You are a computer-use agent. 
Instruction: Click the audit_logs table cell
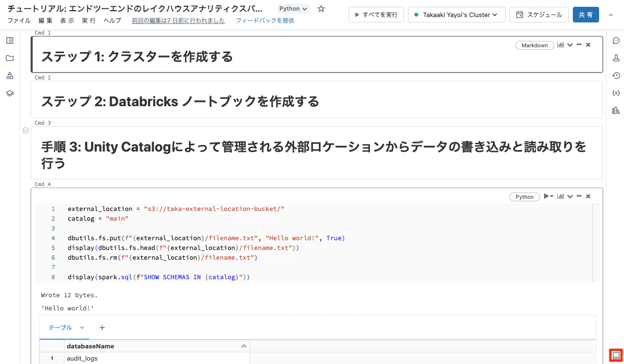82,358
